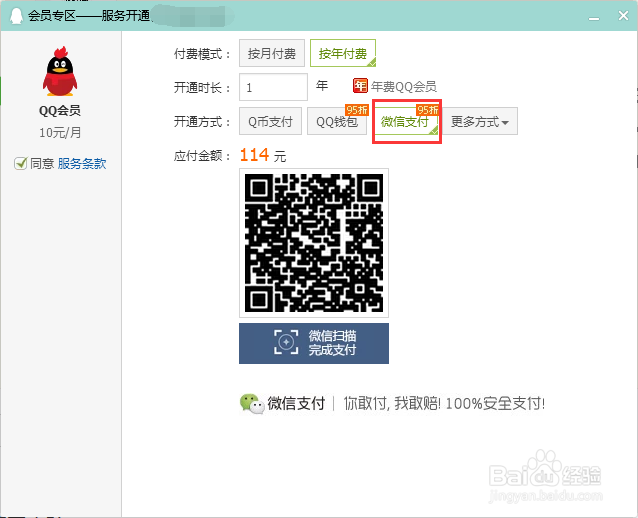Screen dimensions: 638x518
Task: Click the 114 元 amount text
Action: tap(263, 155)
